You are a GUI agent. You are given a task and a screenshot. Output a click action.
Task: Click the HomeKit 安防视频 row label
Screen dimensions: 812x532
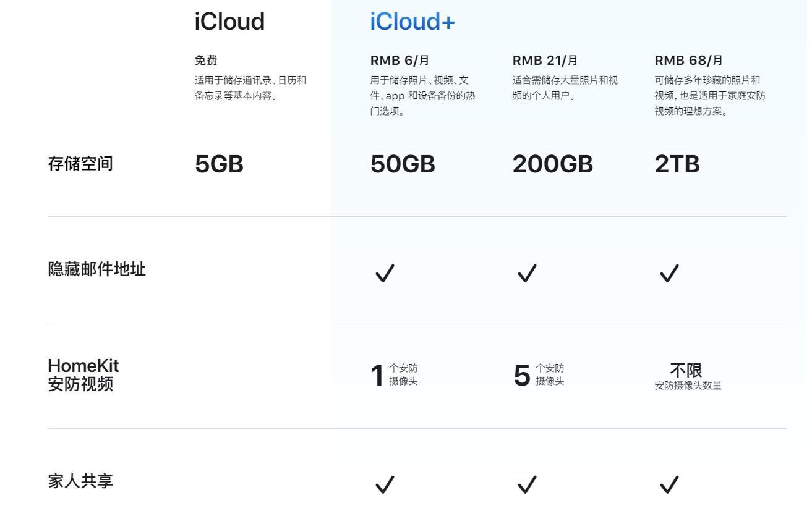83,375
